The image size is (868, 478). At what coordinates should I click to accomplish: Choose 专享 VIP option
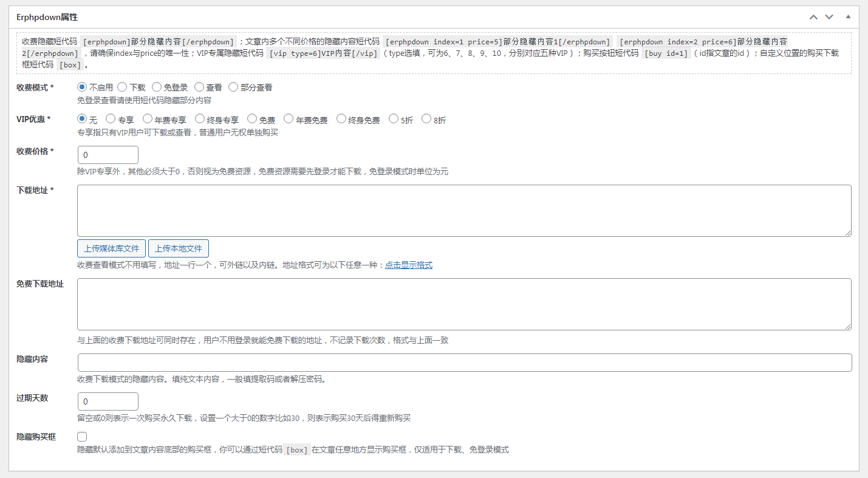click(x=111, y=119)
